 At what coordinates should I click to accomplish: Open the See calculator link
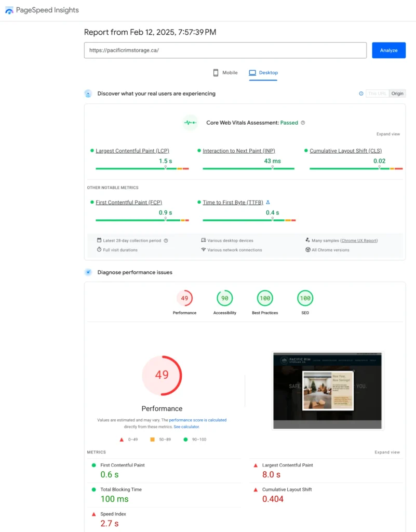[x=186, y=427]
